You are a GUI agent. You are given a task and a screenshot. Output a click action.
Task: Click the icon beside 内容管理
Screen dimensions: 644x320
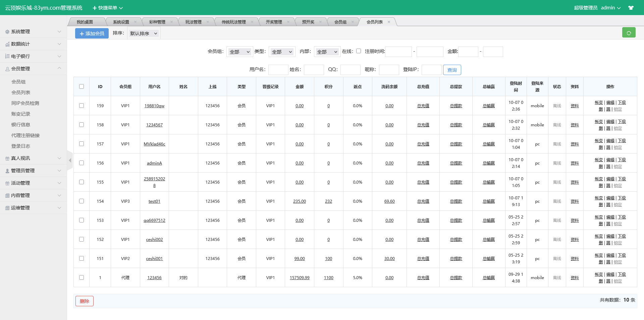[7, 195]
